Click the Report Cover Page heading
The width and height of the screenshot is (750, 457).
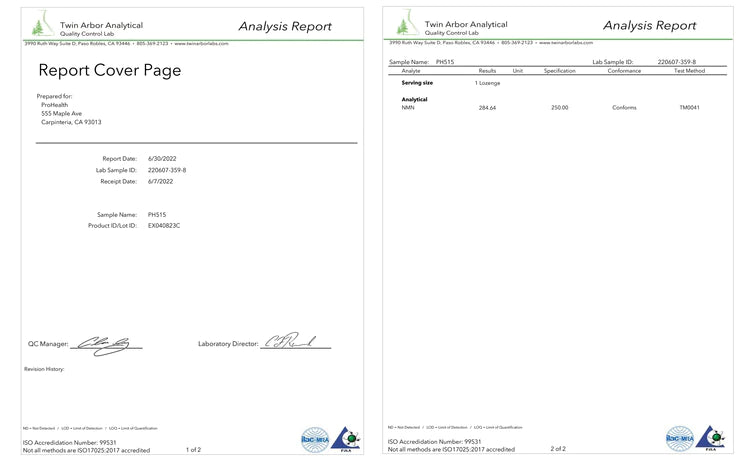[110, 71]
